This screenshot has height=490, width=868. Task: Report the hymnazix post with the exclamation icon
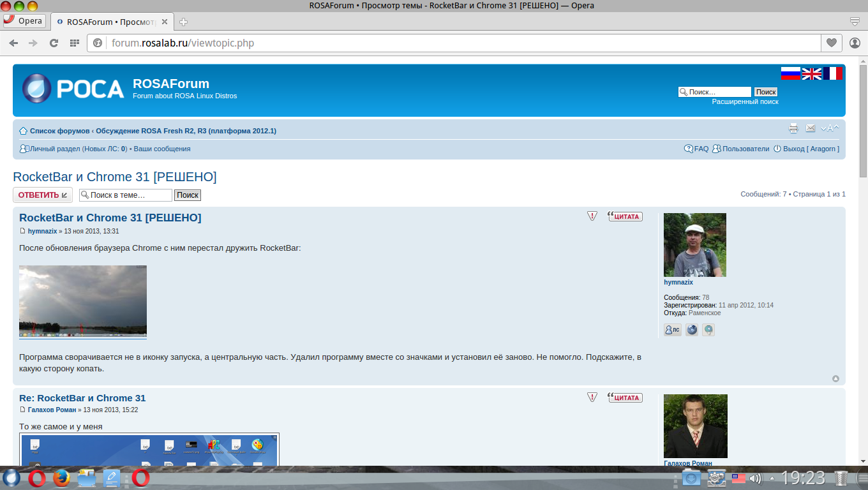coord(592,216)
